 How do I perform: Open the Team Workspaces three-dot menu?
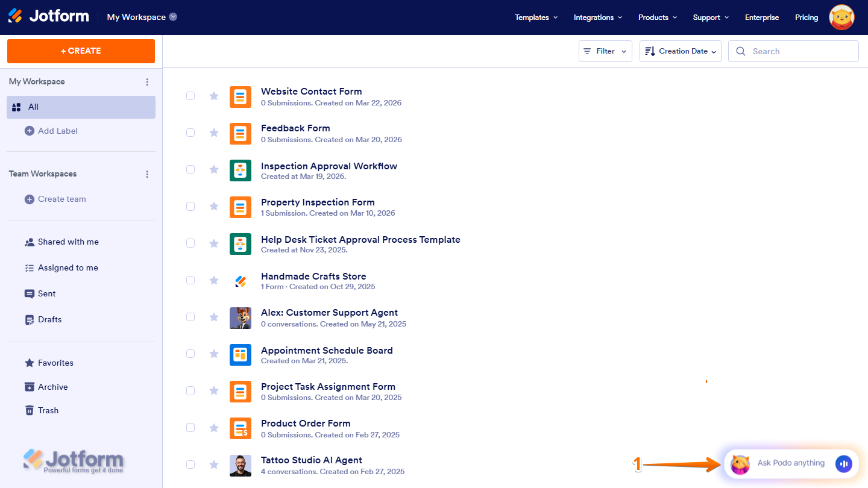click(147, 174)
